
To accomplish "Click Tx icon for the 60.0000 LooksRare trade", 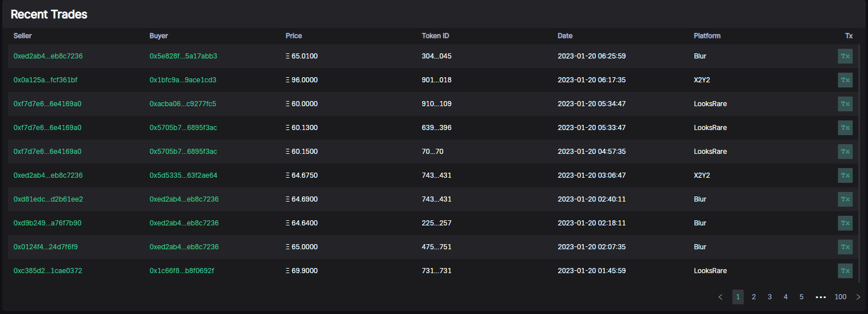I will click(x=845, y=104).
